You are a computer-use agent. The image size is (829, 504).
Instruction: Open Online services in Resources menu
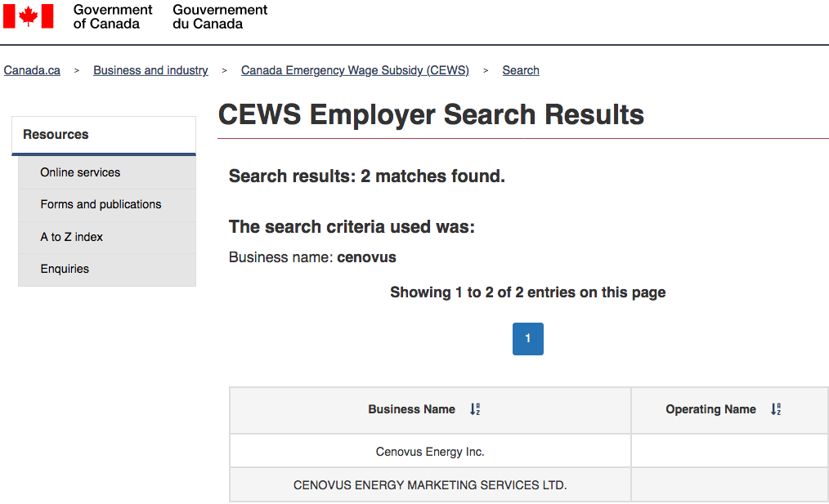[x=107, y=172]
